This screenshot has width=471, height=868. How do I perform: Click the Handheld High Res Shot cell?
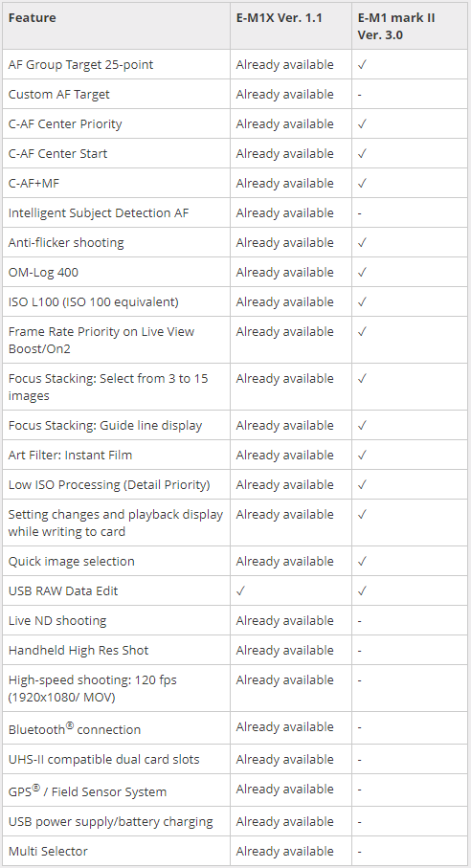pos(116,650)
